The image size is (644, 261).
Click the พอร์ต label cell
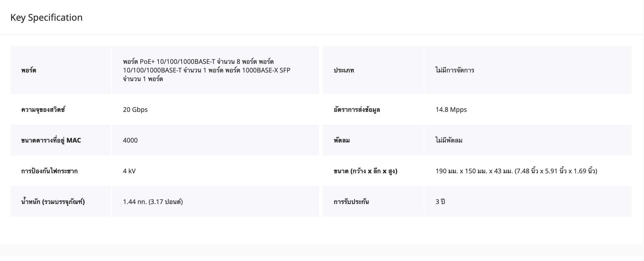[x=29, y=70]
